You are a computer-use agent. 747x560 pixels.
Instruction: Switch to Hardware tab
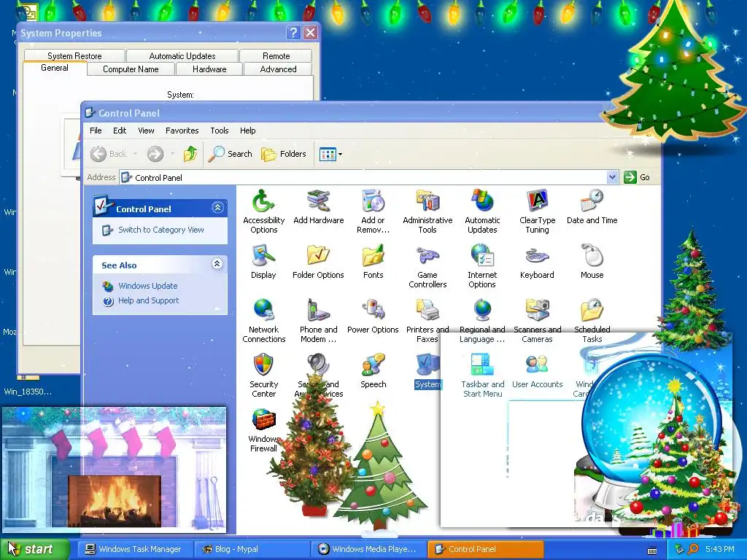coord(209,69)
